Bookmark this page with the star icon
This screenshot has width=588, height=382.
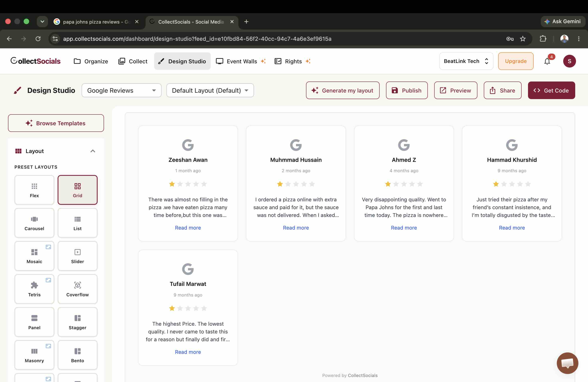click(523, 39)
